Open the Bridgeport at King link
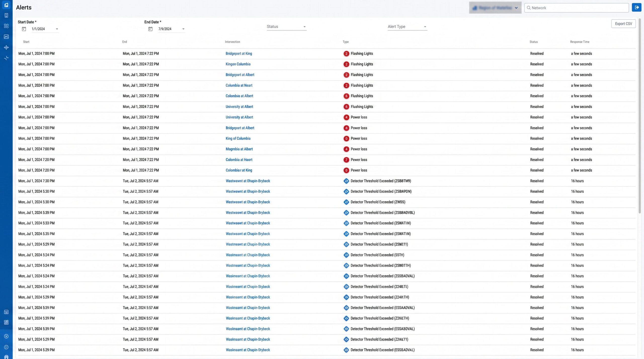This screenshot has width=644, height=359. pyautogui.click(x=239, y=54)
